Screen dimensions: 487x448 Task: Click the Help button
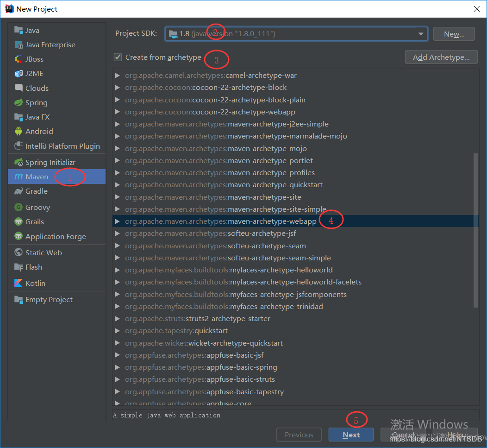click(456, 435)
